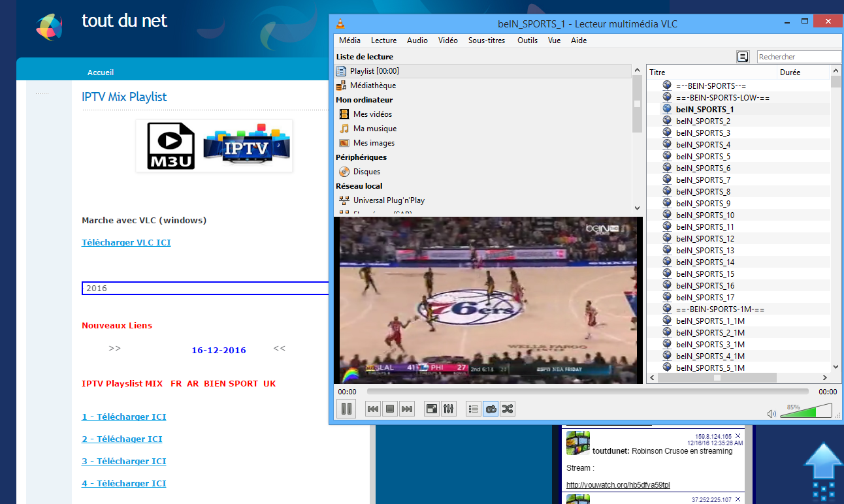This screenshot has width=844, height=504.
Task: Mute audio via speaker icon
Action: (x=771, y=413)
